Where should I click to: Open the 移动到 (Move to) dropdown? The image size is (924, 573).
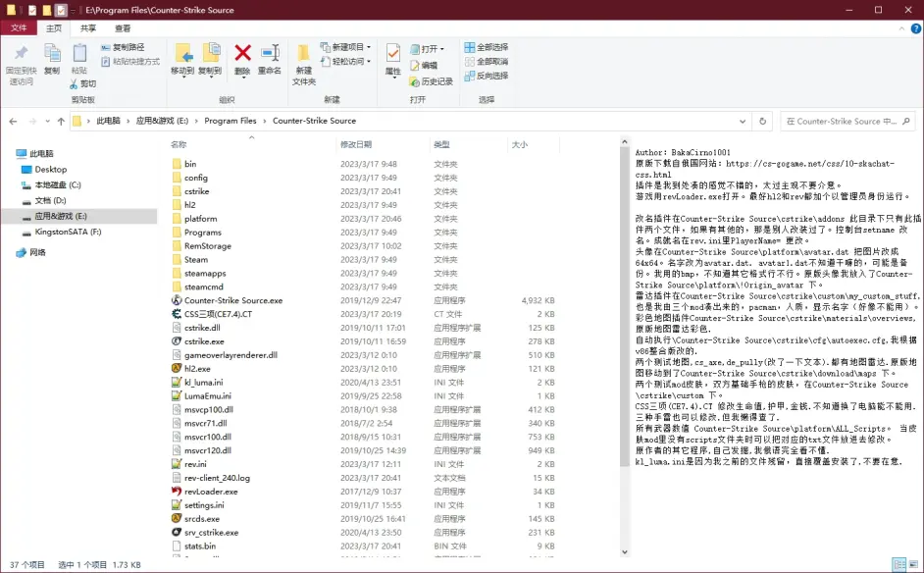[182, 59]
